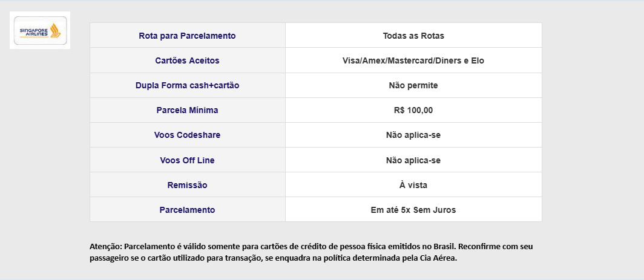Image resolution: width=644 pixels, height=280 pixels.
Task: Select the Remissão row header
Action: point(187,185)
